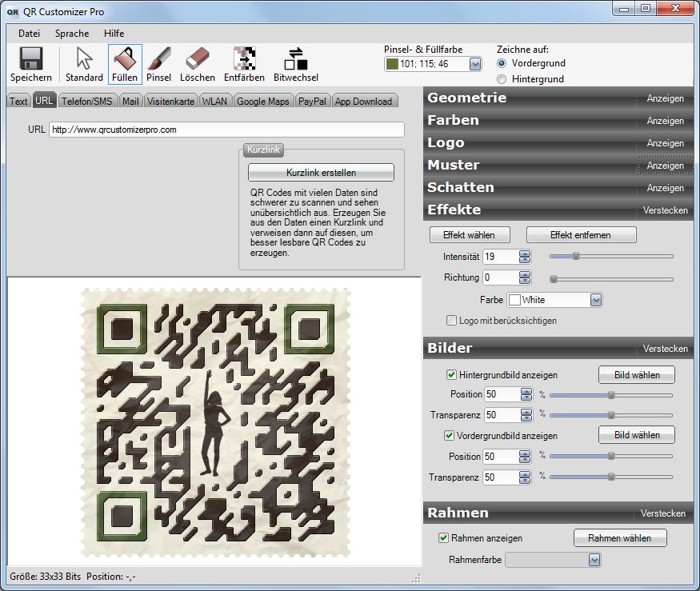Click the URL input field

coord(226,130)
